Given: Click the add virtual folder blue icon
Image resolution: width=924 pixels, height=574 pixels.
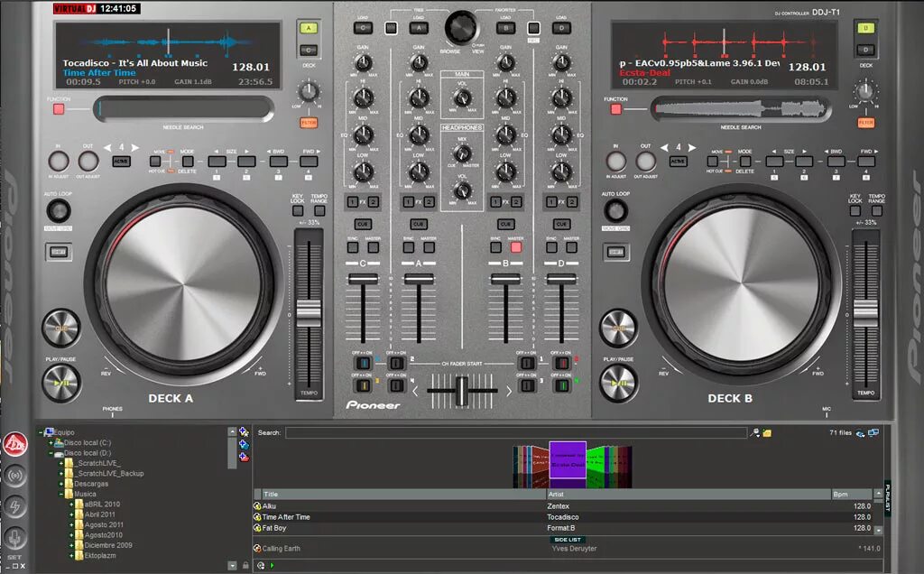Looking at the screenshot, I should pos(244,444).
